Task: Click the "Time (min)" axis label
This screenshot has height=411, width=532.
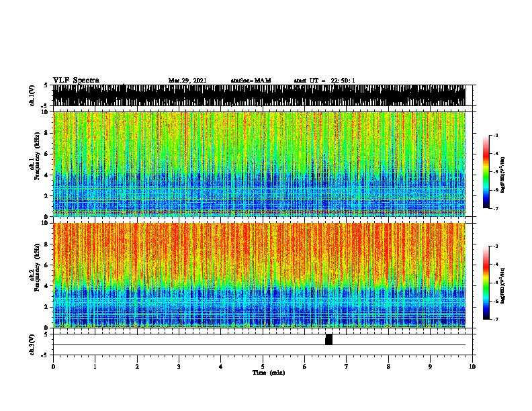Action: click(x=269, y=373)
